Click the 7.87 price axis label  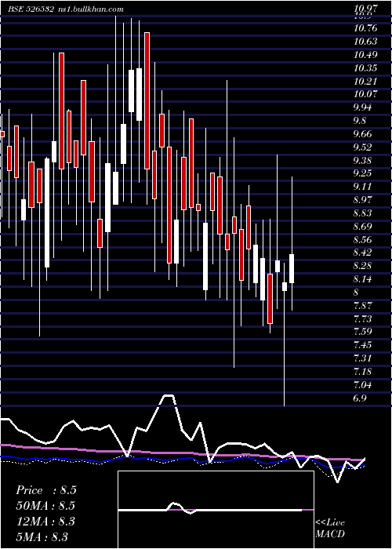pyautogui.click(x=362, y=305)
